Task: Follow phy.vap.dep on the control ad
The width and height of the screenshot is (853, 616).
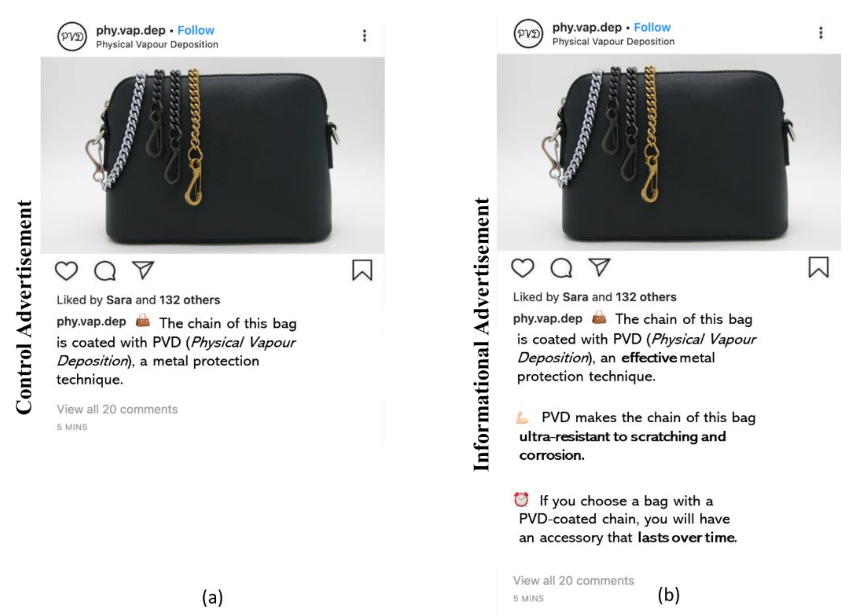Action: tap(195, 30)
